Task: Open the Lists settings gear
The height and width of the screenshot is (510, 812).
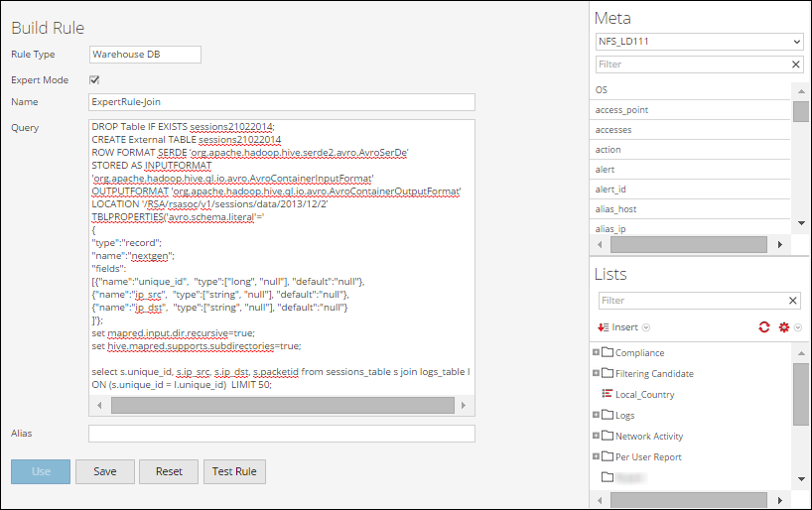Action: tap(783, 327)
